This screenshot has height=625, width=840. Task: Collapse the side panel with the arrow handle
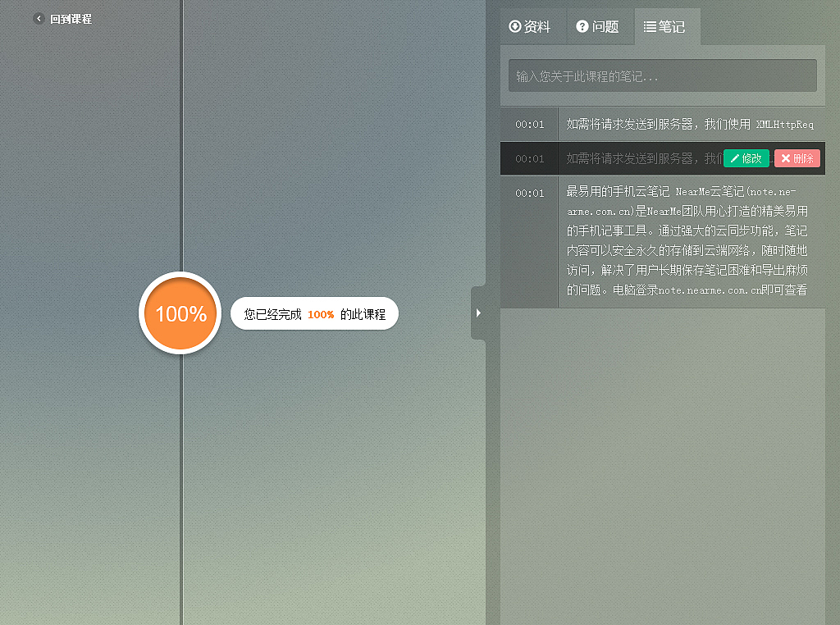tap(478, 312)
